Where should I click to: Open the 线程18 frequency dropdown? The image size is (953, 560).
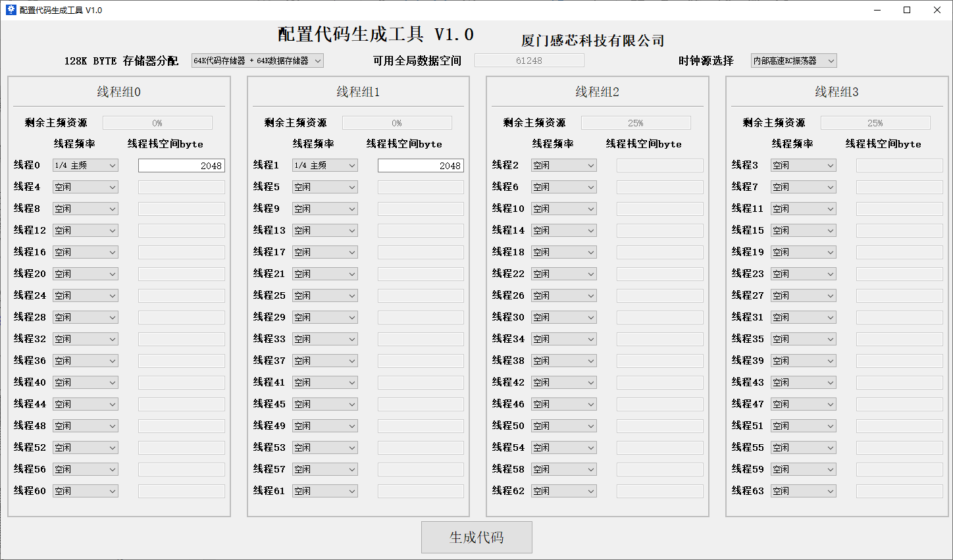pyautogui.click(x=564, y=252)
